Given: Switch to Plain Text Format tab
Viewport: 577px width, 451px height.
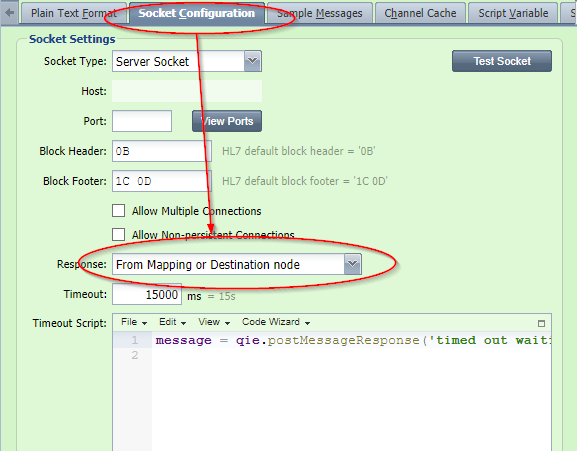Looking at the screenshot, I should (74, 13).
